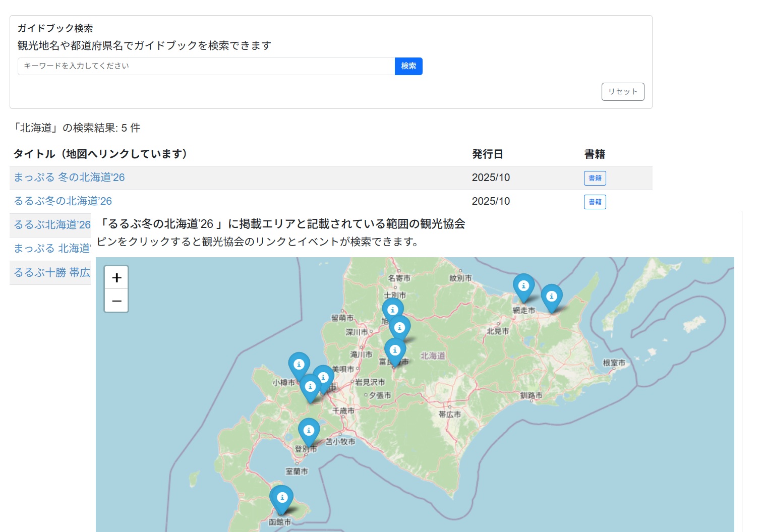Viewport: 764px width, 532px height.
Task: Click the リセット reset button
Action: tap(622, 92)
